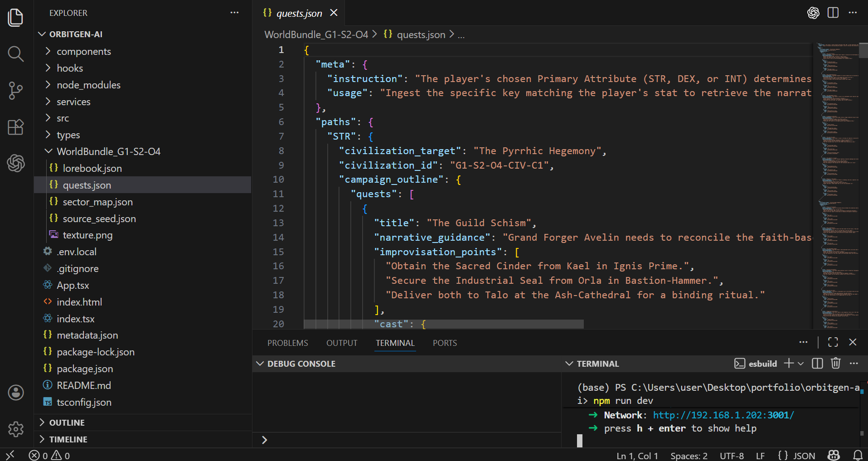
Task: Kill terminal with the trash icon
Action: coord(835,364)
